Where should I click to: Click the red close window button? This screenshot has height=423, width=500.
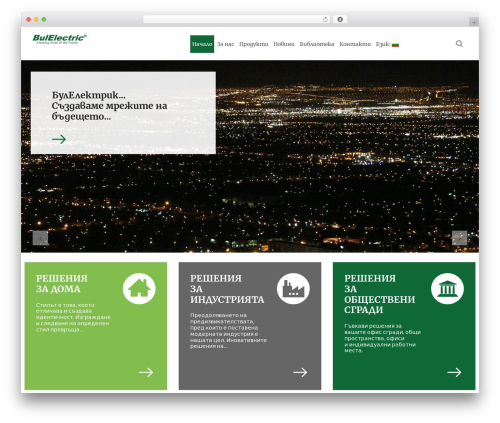click(x=29, y=19)
